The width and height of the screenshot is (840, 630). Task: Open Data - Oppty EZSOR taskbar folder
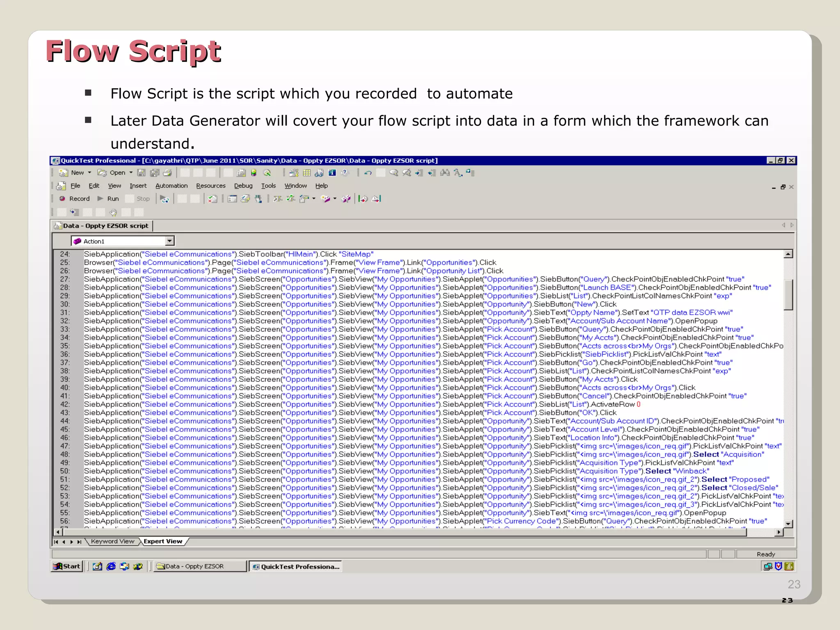point(200,566)
